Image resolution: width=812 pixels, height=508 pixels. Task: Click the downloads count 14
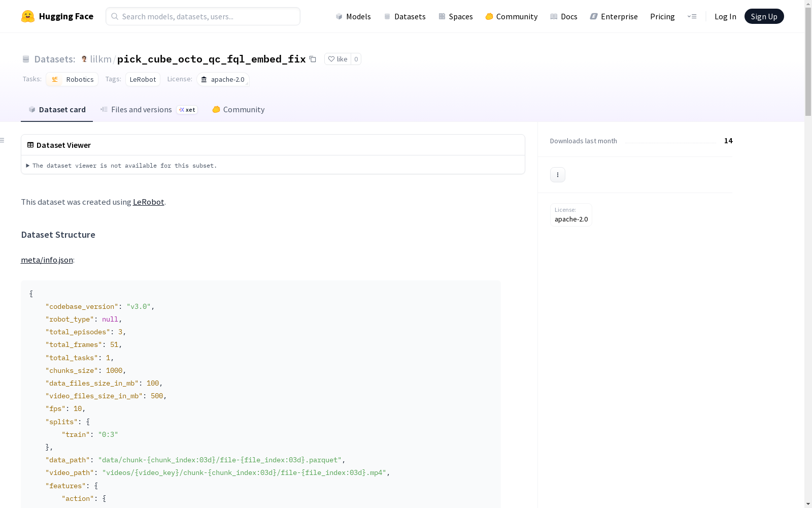728,141
